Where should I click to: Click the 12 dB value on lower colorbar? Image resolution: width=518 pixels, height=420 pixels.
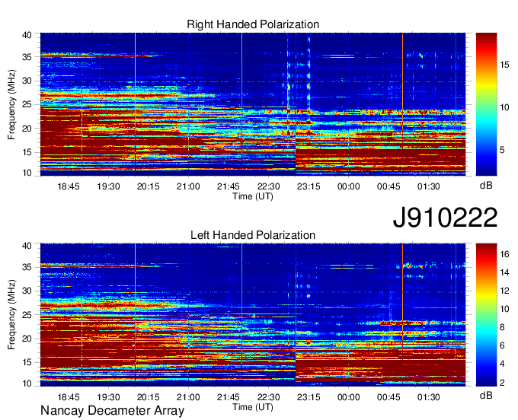pyautogui.click(x=504, y=291)
